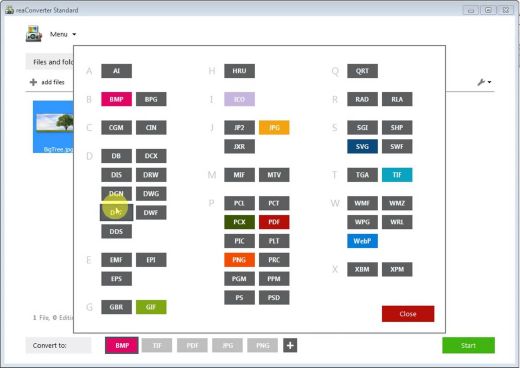Screen dimensions: 520x368
Task: Open the wrench settings dropdown
Action: 484,82
